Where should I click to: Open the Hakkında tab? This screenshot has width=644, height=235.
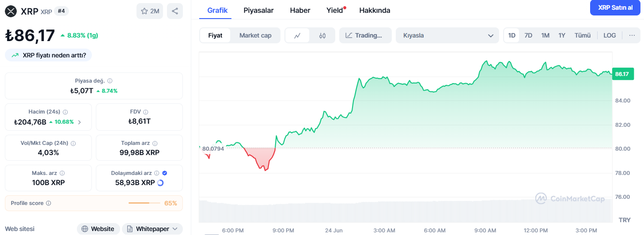pyautogui.click(x=375, y=10)
